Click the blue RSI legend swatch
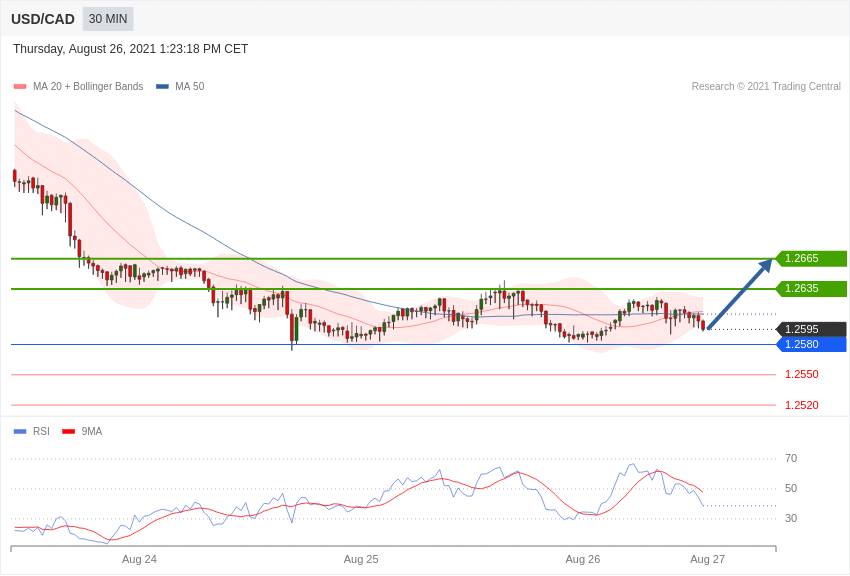The height and width of the screenshot is (576, 850). tap(20, 432)
